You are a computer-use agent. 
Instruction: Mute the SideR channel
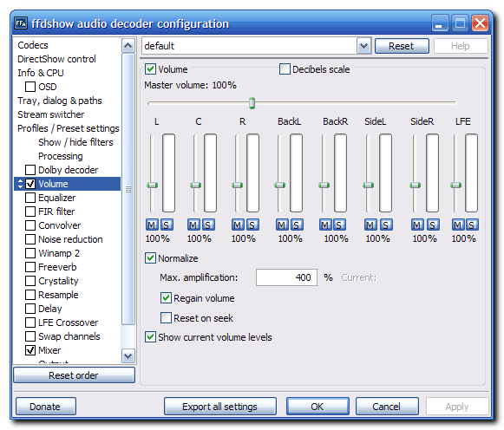click(417, 225)
